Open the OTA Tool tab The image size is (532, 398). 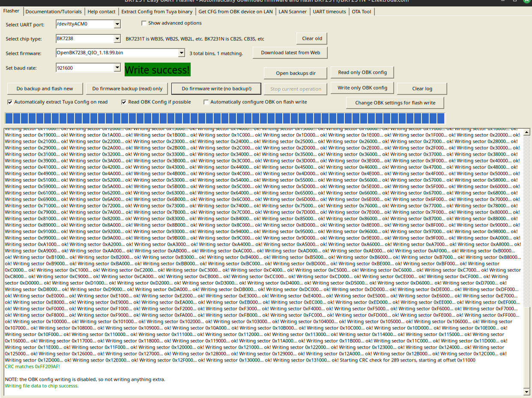(362, 12)
